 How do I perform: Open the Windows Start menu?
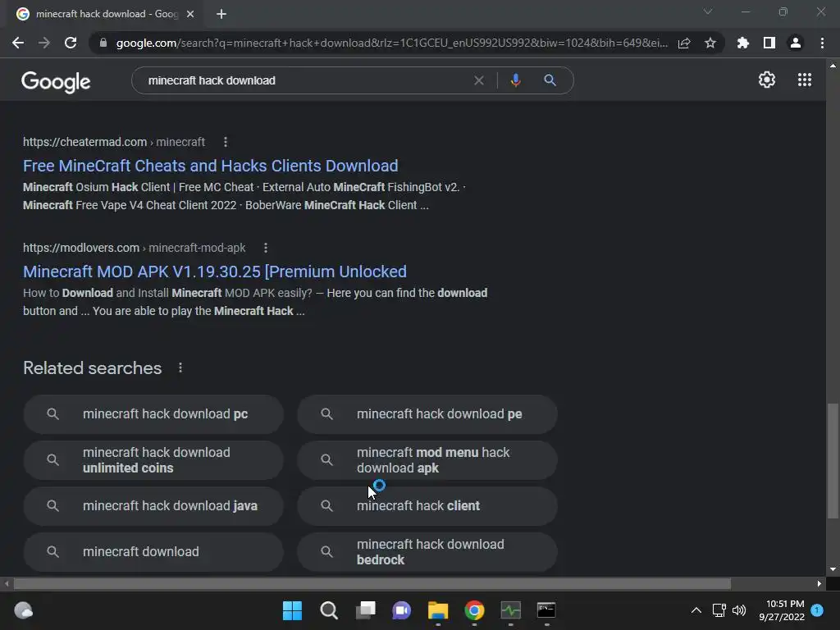point(293,610)
